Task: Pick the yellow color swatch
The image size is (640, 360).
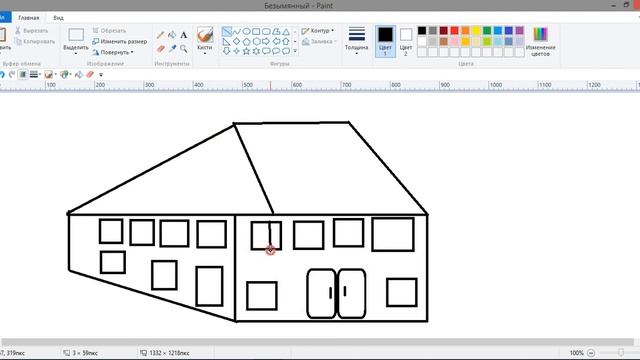Action: pos(476,31)
